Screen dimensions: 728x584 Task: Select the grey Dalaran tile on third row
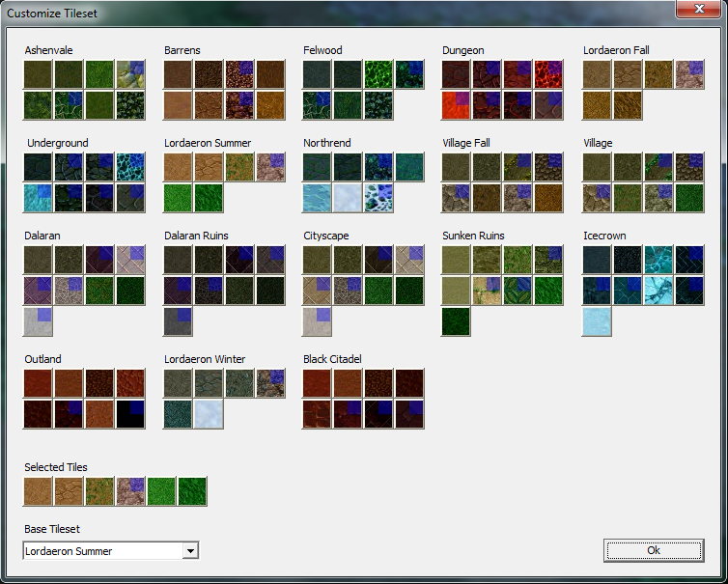tap(38, 321)
